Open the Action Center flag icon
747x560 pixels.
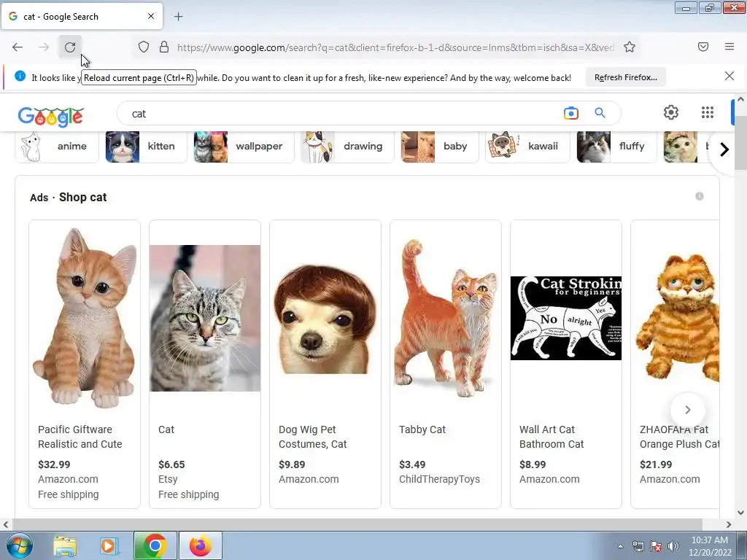(x=656, y=546)
